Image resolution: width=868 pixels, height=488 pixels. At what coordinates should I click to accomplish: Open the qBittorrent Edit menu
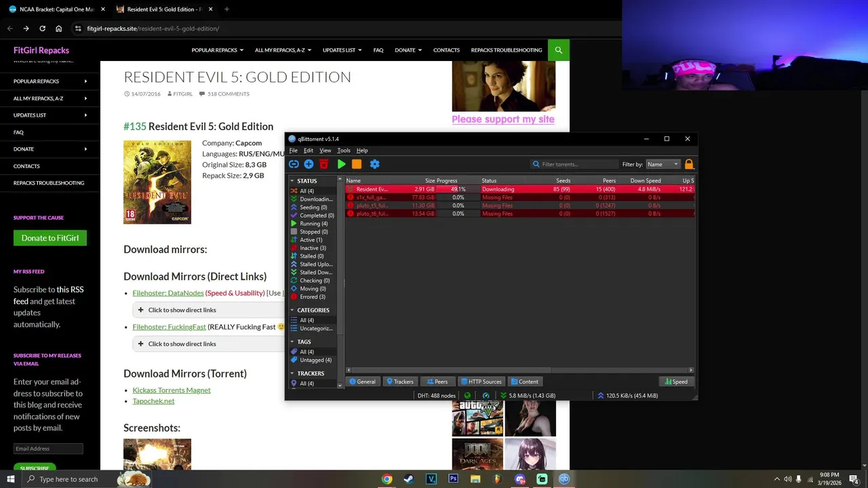tap(309, 150)
